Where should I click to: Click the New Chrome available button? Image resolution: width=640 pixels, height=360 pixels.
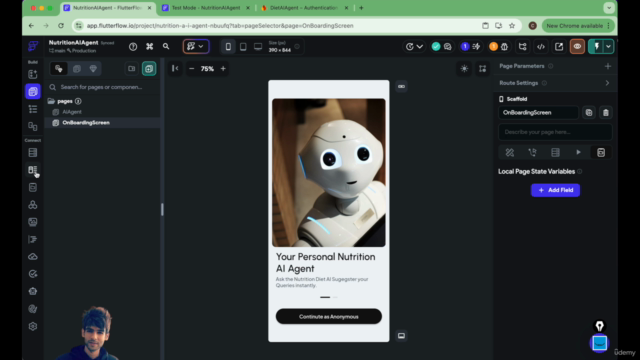[x=578, y=26]
